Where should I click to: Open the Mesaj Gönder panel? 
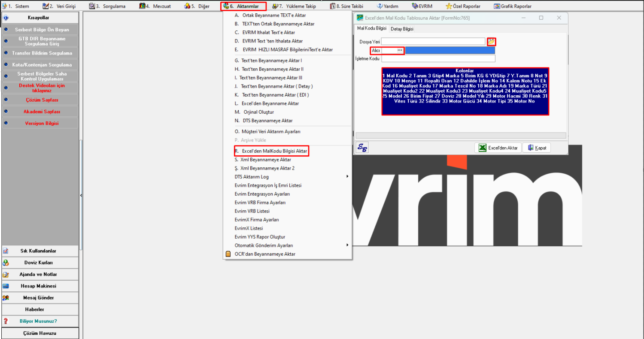click(x=40, y=298)
